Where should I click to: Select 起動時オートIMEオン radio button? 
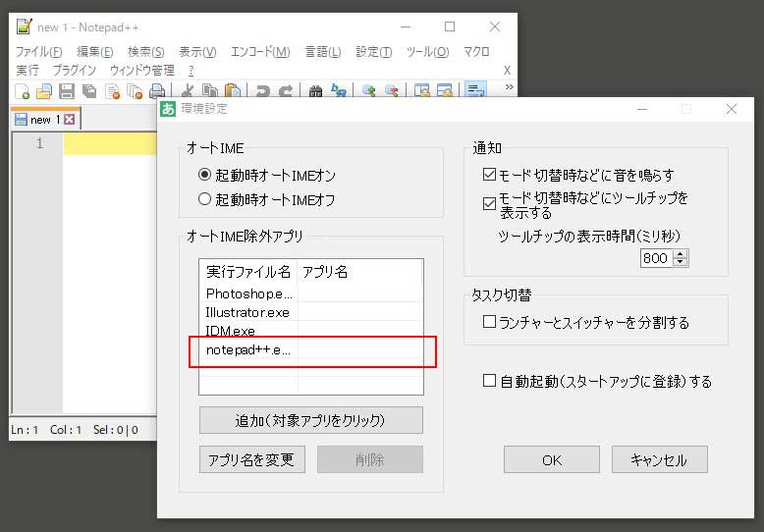(204, 175)
